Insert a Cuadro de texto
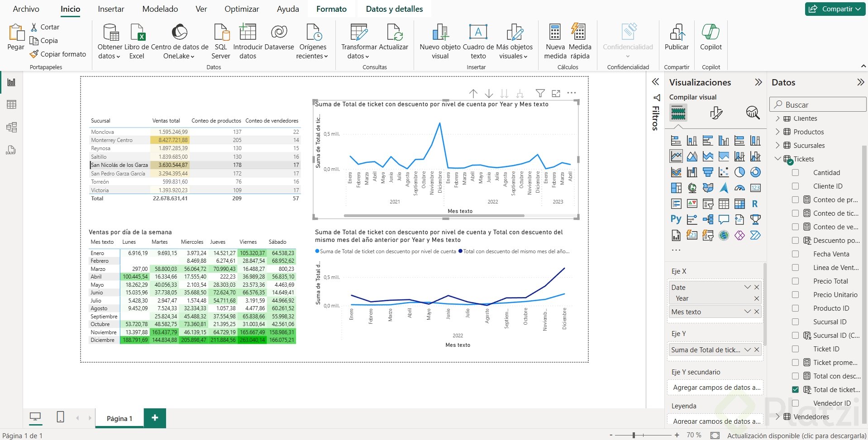The image size is (868, 440). point(478,42)
